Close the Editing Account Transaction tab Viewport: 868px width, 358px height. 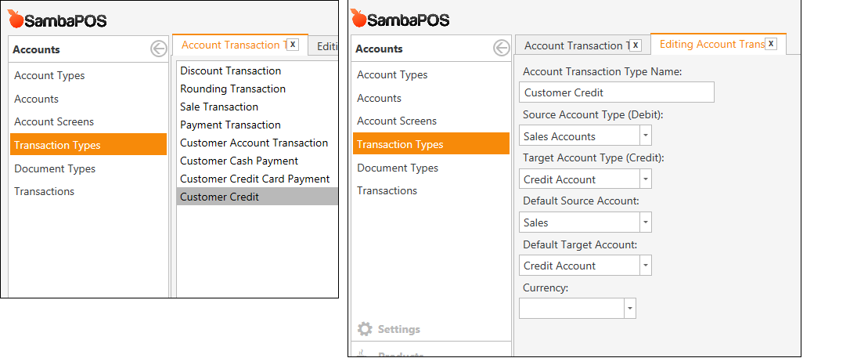click(771, 45)
